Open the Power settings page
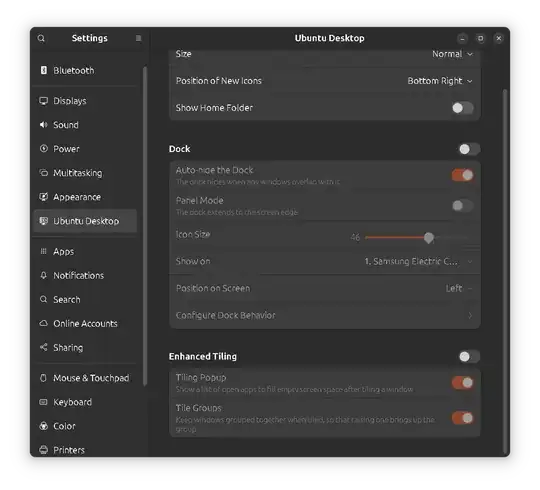 click(x=85, y=149)
